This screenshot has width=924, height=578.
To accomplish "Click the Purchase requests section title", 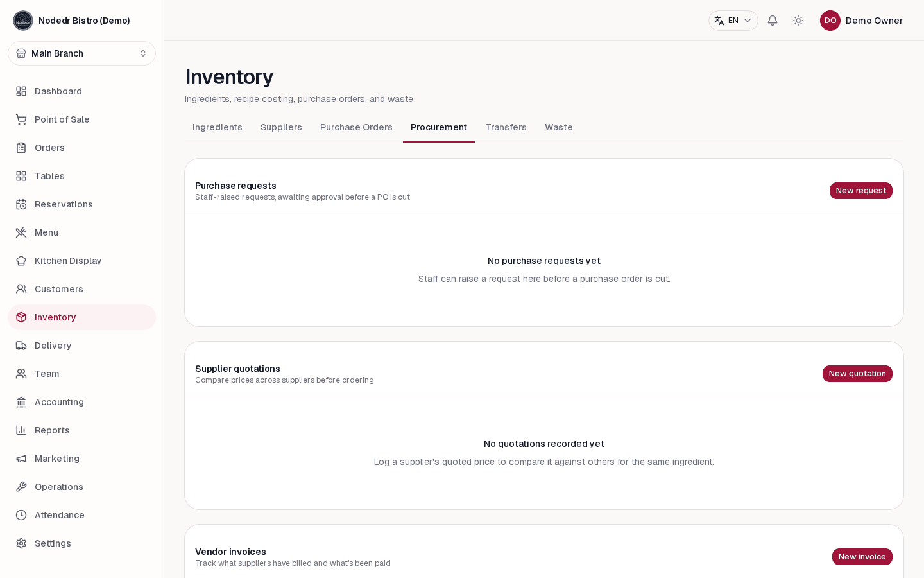I will pyautogui.click(x=235, y=186).
